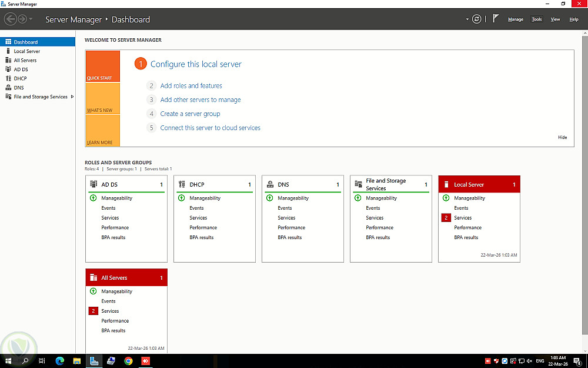Viewport: 588px width, 368px height.
Task: Click the All Servers Manageability green icon
Action: pos(93,291)
